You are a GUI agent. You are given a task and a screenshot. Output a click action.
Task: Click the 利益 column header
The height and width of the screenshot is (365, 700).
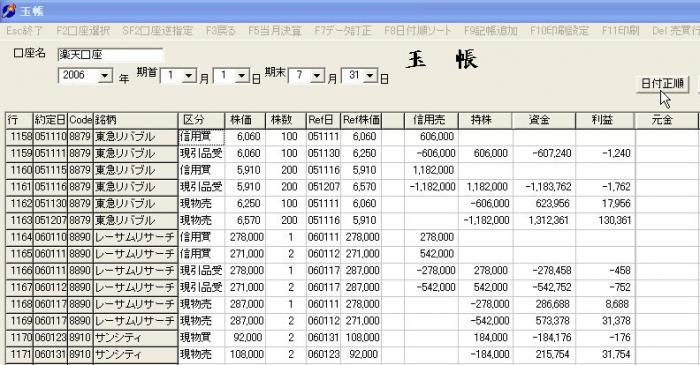click(x=605, y=120)
